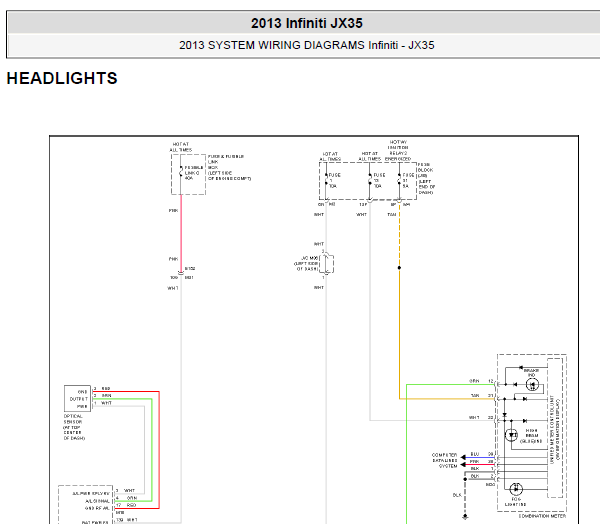The width and height of the screenshot is (600, 524).
Task: Click the TAN wire label at pin 21
Action: click(475, 395)
